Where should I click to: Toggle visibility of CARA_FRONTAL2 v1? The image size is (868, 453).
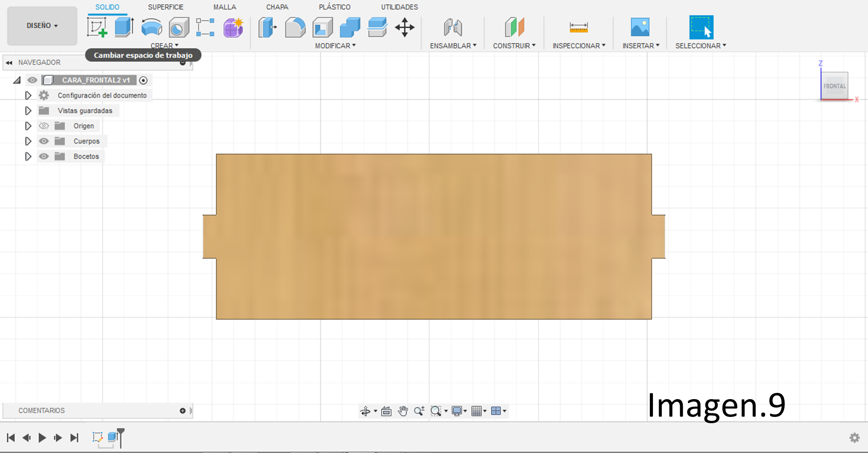coord(32,80)
